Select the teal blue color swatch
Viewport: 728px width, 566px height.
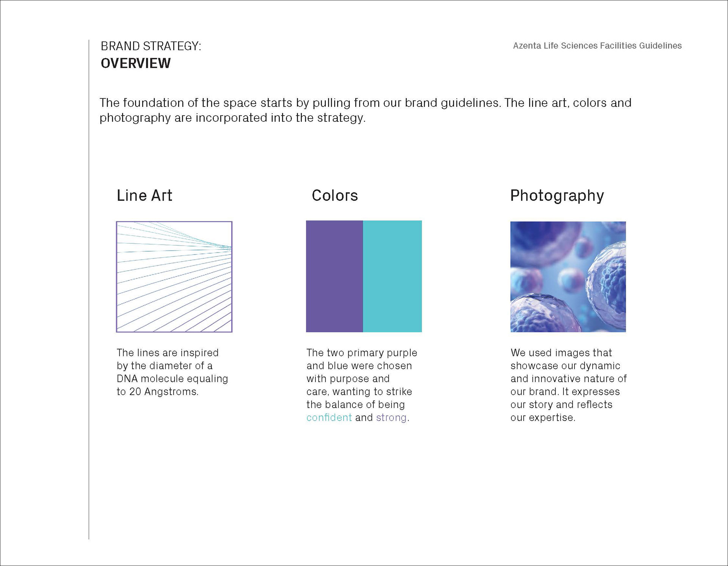click(392, 276)
